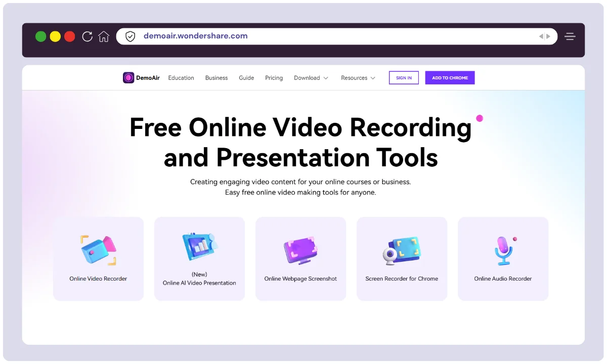The height and width of the screenshot is (364, 607).
Task: Click the Online Video Recorder camera icon
Action: 98,250
